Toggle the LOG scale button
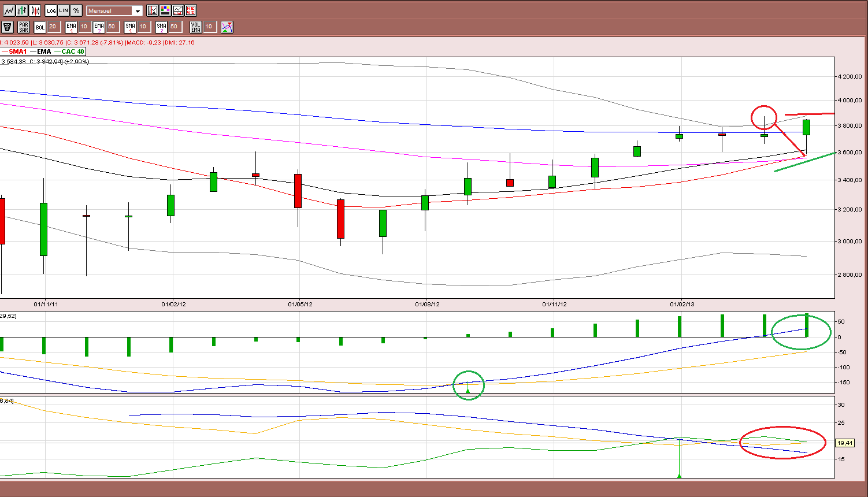868x497 pixels. (51, 10)
